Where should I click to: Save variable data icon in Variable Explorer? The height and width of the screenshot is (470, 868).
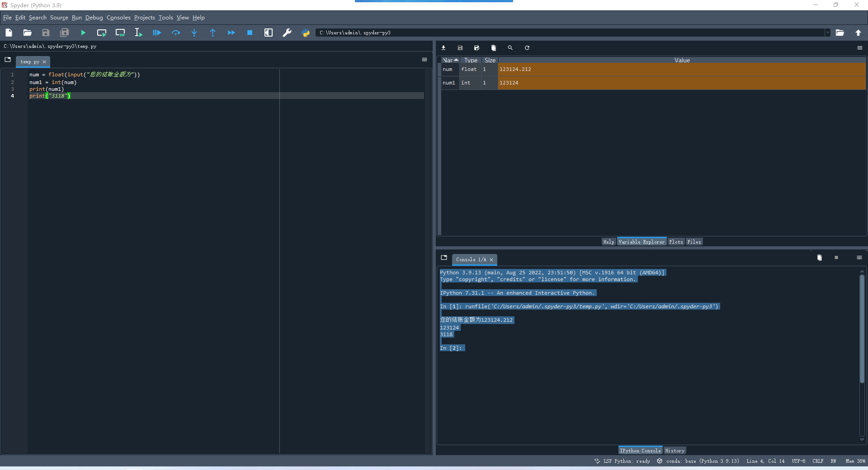(460, 48)
